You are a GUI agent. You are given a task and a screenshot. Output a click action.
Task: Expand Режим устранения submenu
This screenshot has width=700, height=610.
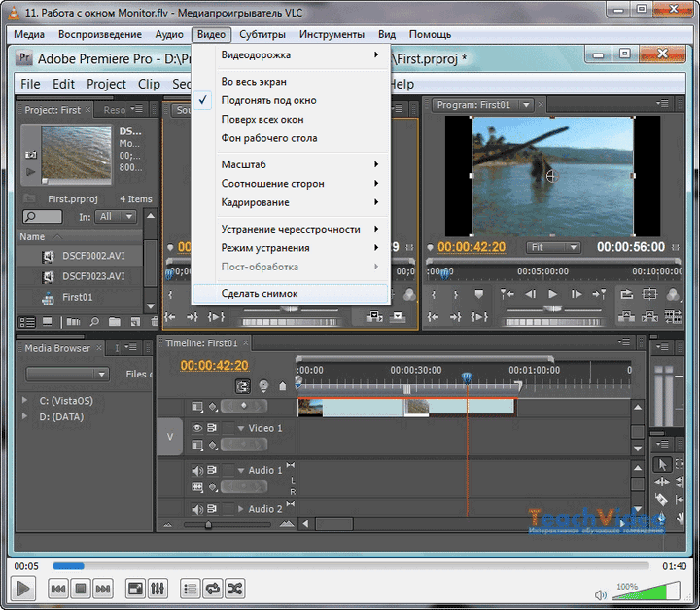[291, 248]
